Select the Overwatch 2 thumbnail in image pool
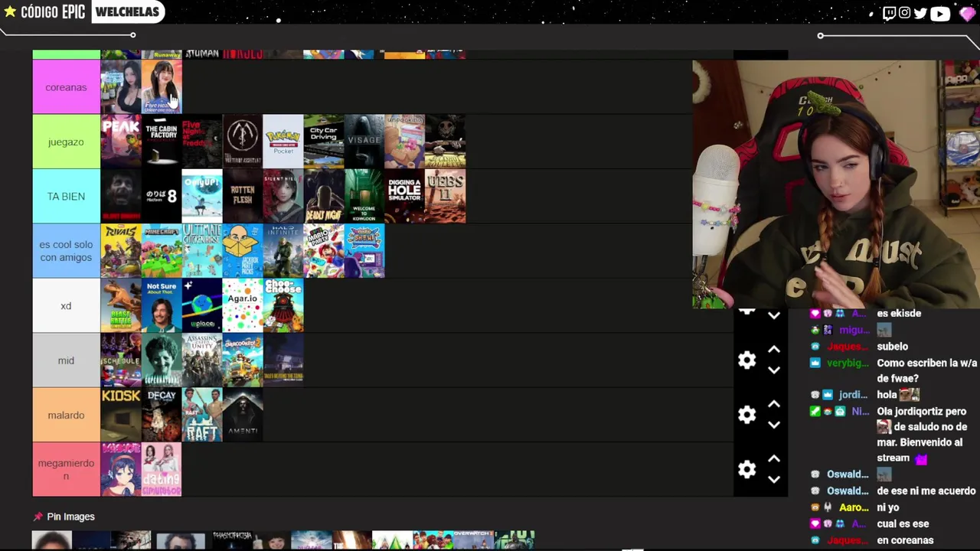 (x=474, y=540)
